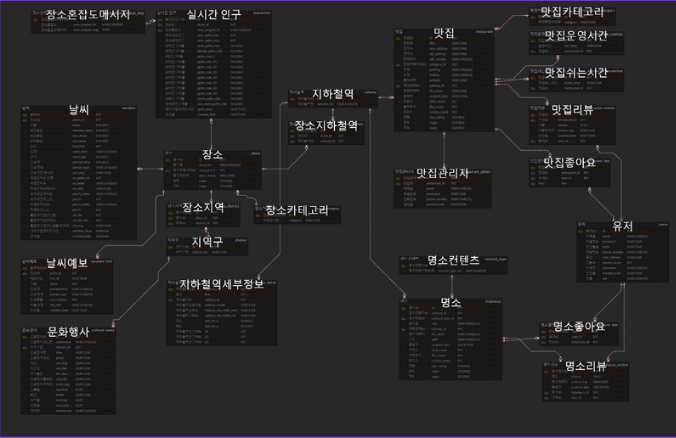
Task: Select the 실시간 인구 table title
Action: tap(214, 15)
